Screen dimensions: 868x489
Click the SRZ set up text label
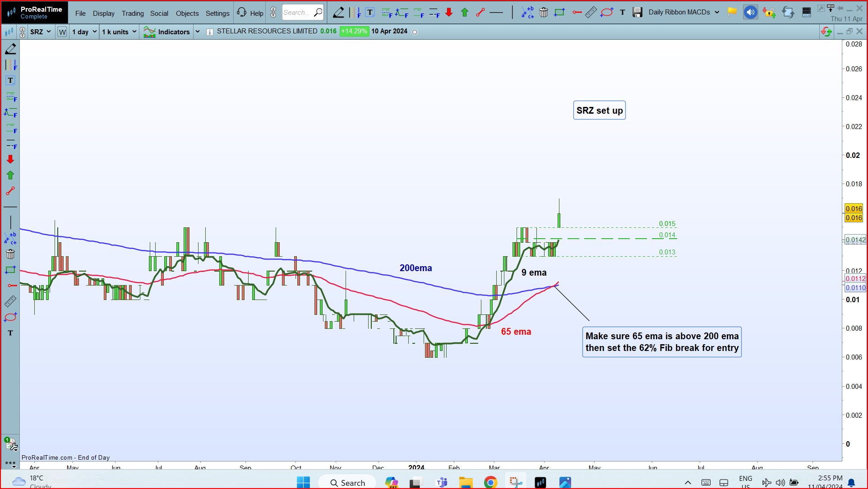click(600, 111)
